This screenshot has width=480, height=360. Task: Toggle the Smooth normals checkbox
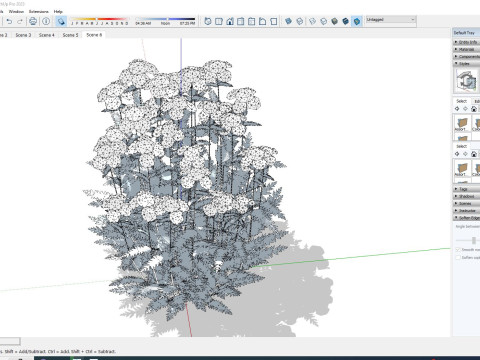click(458, 249)
